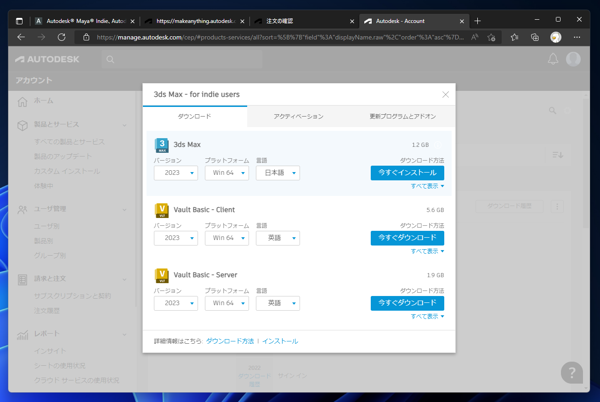Collapse the ユーザ管理 sidebar section
The height and width of the screenshot is (402, 600).
point(124,210)
